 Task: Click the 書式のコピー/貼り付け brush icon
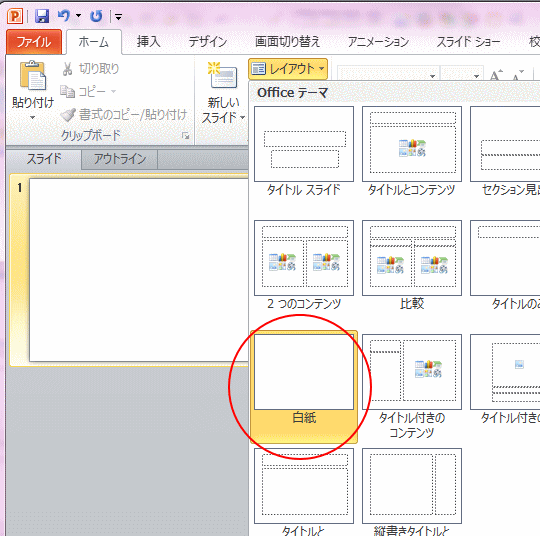point(68,115)
